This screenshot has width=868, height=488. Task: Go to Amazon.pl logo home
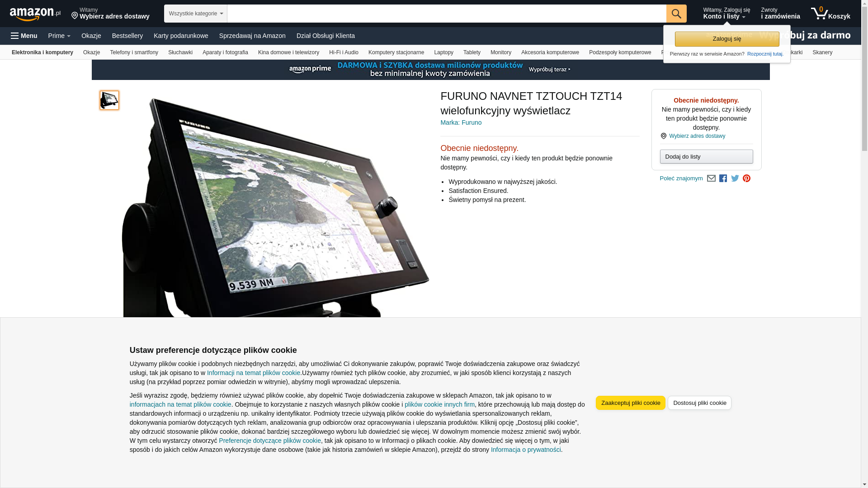coord(35,14)
